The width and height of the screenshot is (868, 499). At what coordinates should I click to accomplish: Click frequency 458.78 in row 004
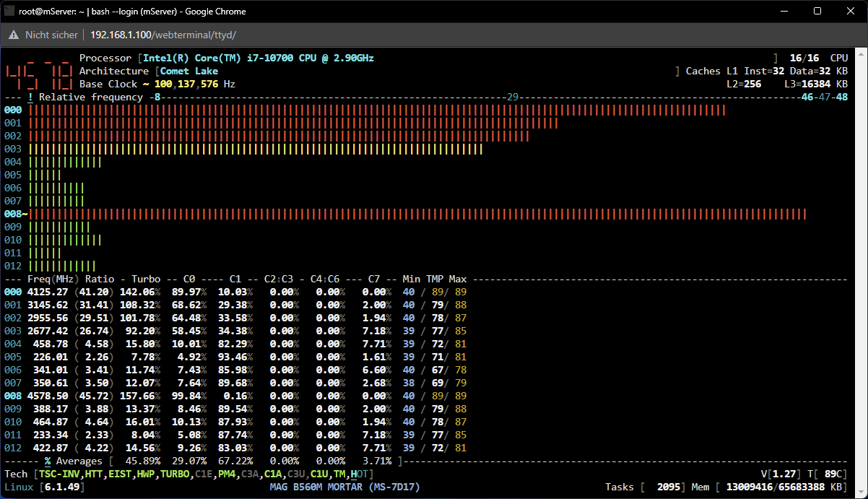click(x=51, y=344)
